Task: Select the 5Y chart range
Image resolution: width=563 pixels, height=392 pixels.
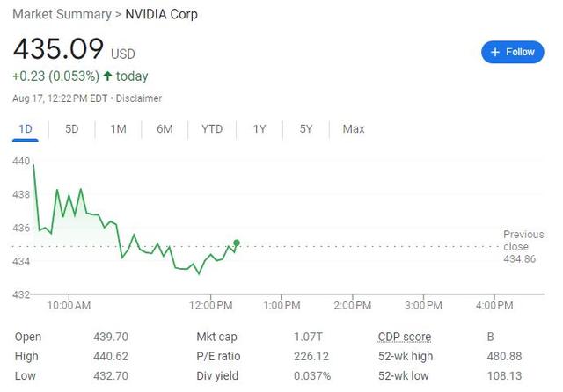Action: point(306,129)
